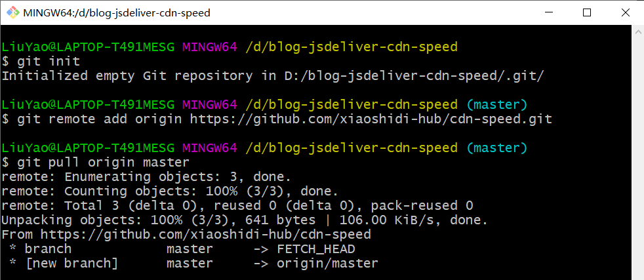Click the first LiuYao@LAPTOP-T491MESG prompt

(x=88, y=47)
